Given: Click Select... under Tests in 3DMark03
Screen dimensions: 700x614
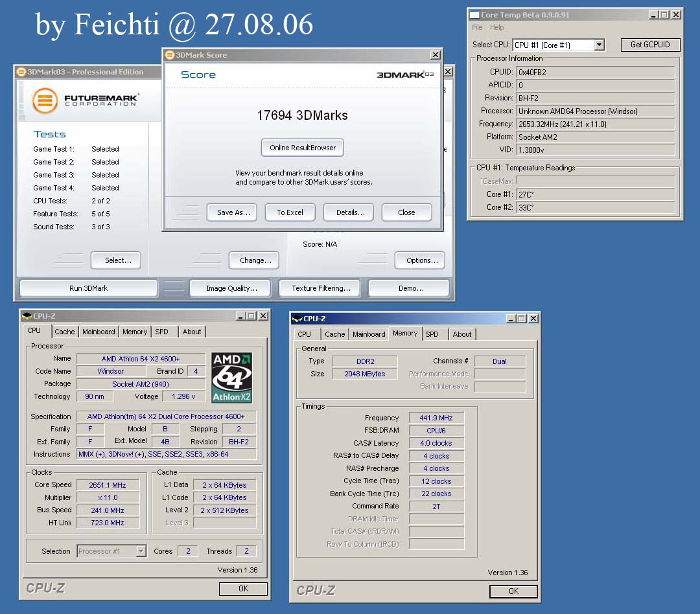Looking at the screenshot, I should 116,260.
